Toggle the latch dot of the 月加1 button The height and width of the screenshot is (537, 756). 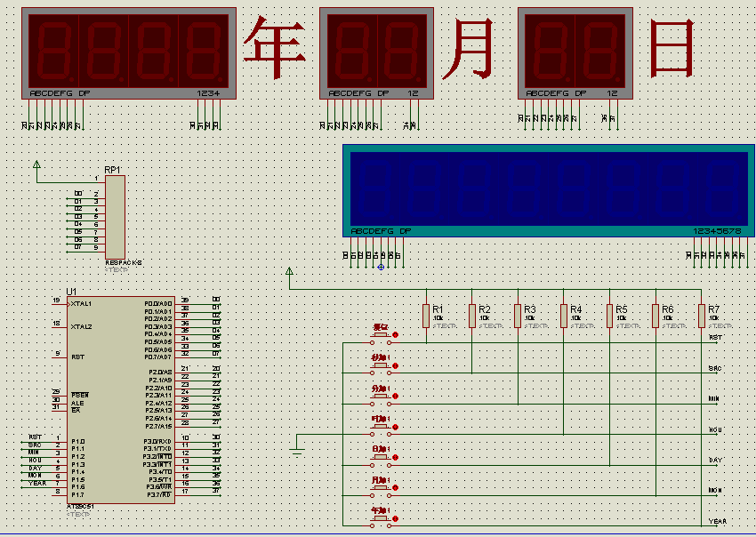pos(396,488)
